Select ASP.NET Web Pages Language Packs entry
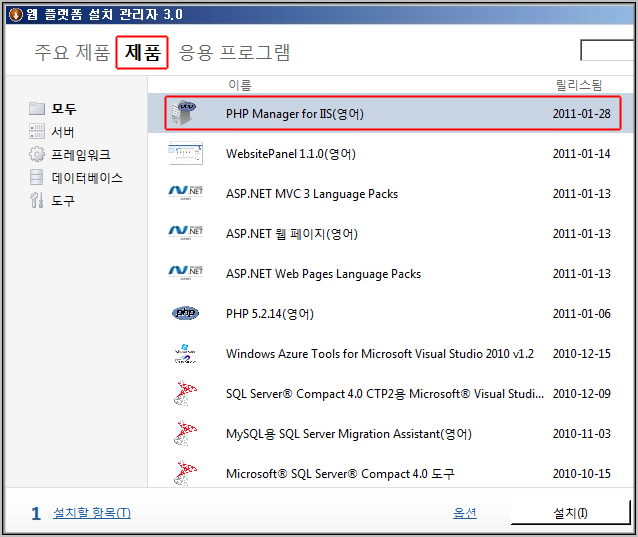The height and width of the screenshot is (537, 638). (323, 273)
